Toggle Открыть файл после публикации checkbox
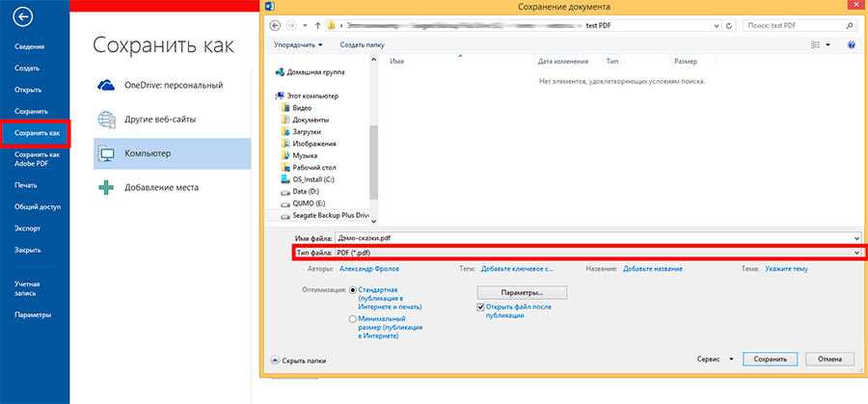This screenshot has width=868, height=404. click(480, 308)
